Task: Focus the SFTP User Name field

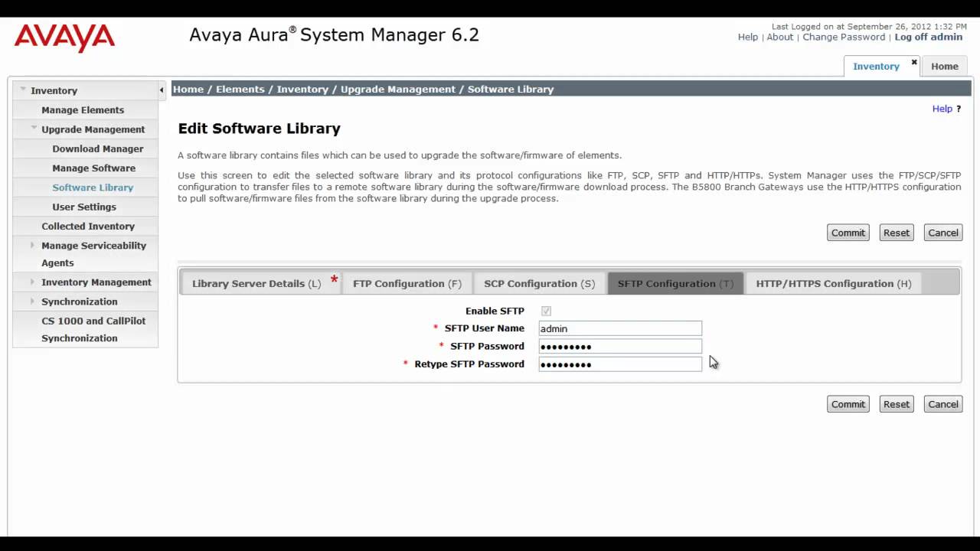Action: (620, 328)
